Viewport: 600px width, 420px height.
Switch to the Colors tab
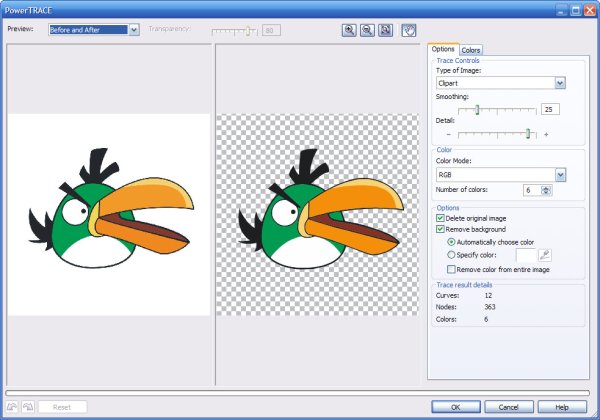pyautogui.click(x=471, y=49)
